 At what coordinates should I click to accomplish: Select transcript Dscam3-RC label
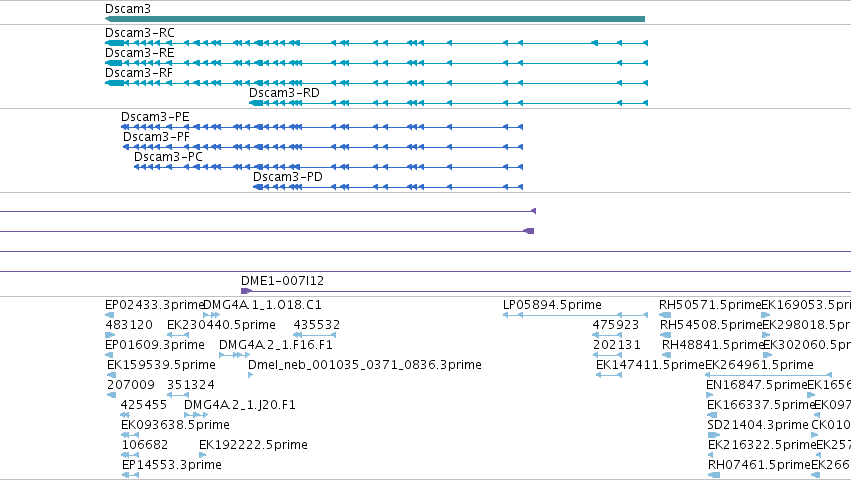tap(139, 33)
